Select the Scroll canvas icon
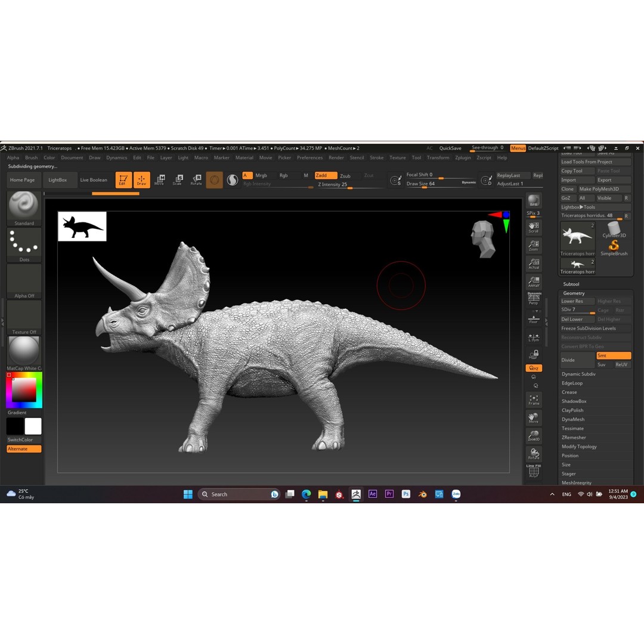This screenshot has width=644, height=644. 534,227
